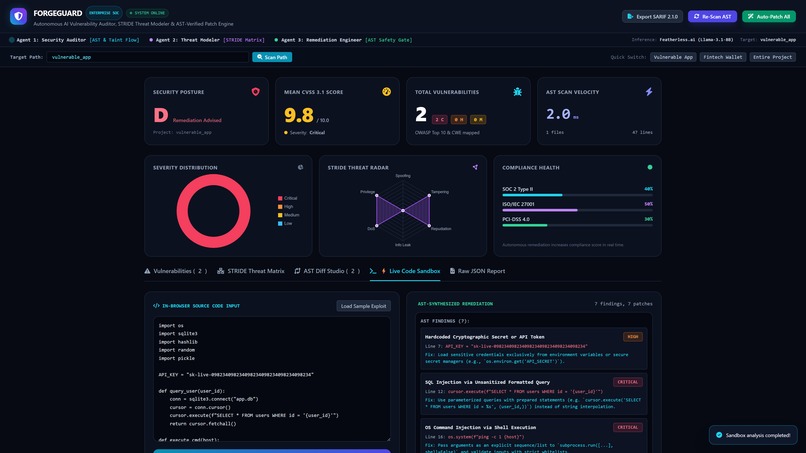Switch to Vulnerable App quick target
Image resolution: width=806 pixels, height=453 pixels.
pyautogui.click(x=673, y=57)
